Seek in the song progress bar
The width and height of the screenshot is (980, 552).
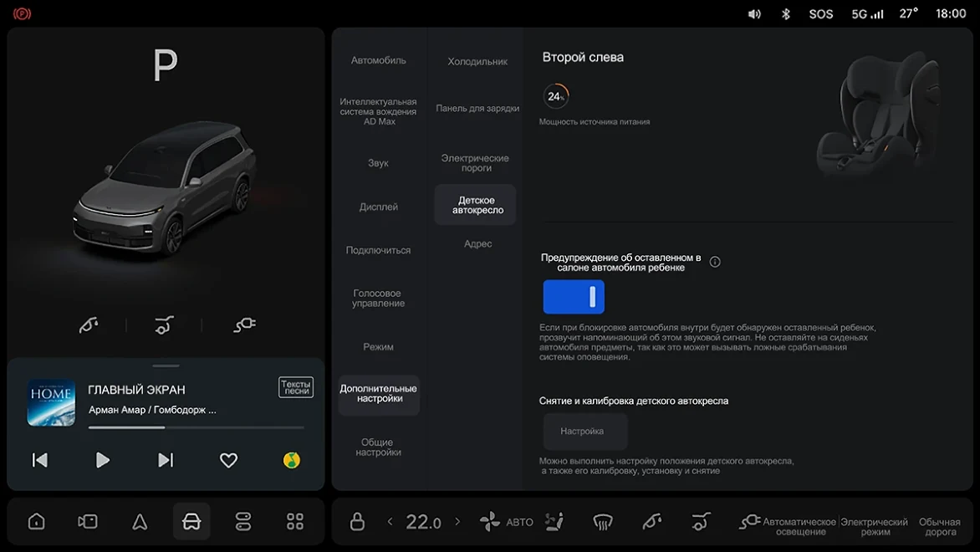pos(197,427)
